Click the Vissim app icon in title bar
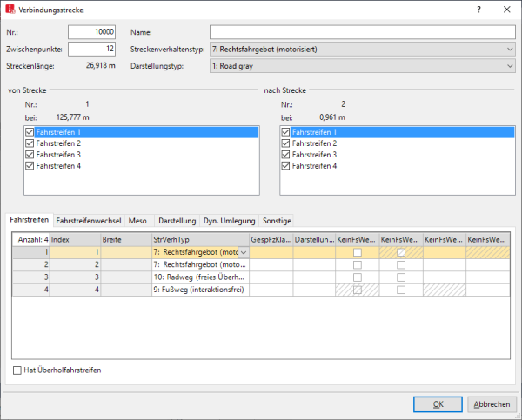Screen dimensions: 522x420 coord(10,9)
